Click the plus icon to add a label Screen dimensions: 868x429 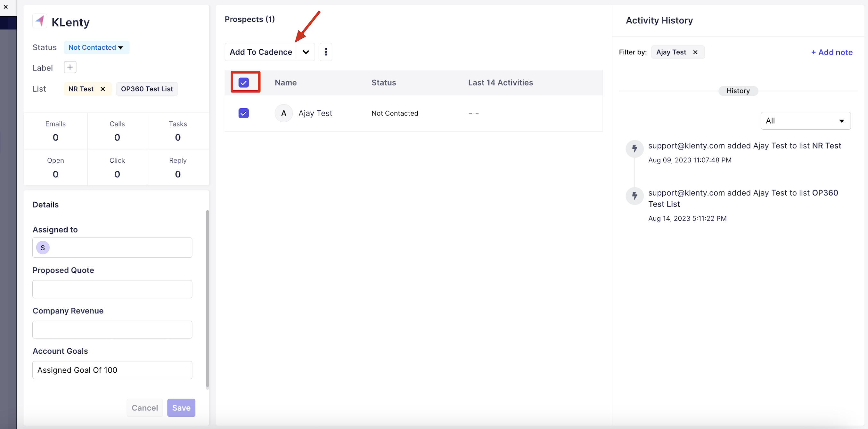70,67
